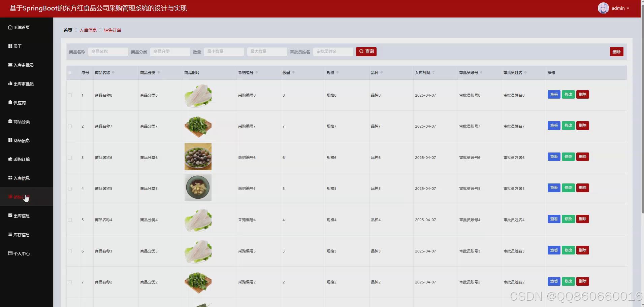The image size is (644, 307).
Task: Check the row 商品名称3 checkbox
Action: coord(70,251)
